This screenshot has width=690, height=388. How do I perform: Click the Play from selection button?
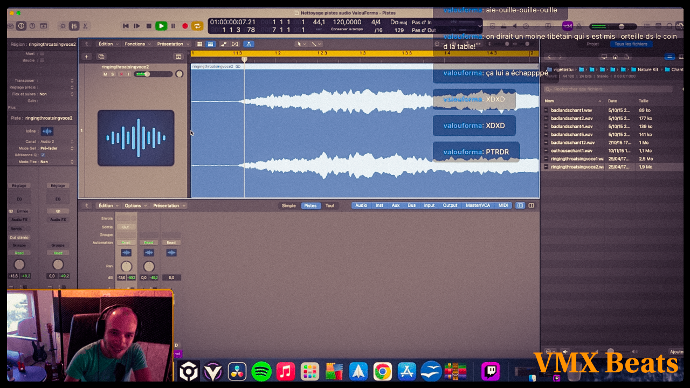tap(137, 26)
